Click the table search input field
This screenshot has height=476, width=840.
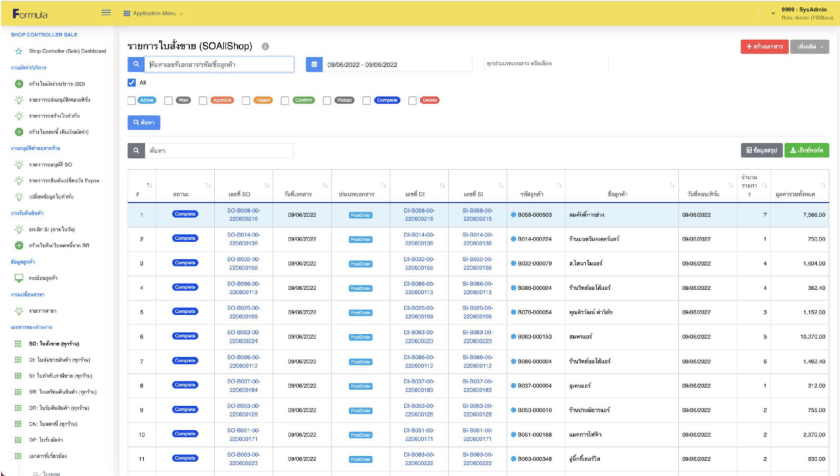[x=220, y=150]
